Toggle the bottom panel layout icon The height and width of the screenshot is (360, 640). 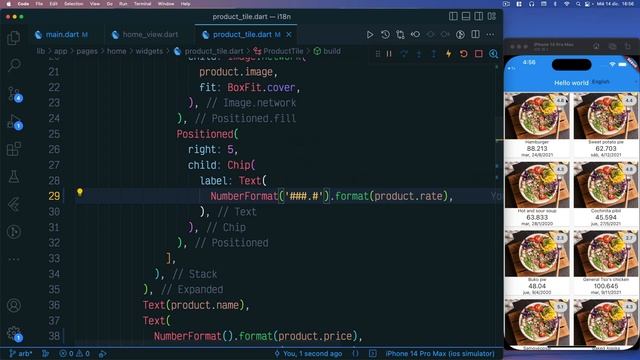click(466, 16)
